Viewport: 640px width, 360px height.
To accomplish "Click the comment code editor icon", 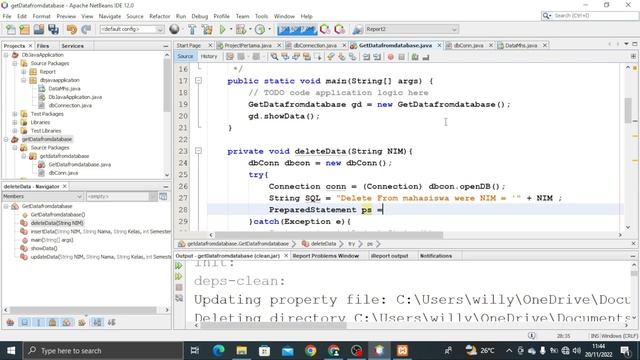I will click(x=415, y=57).
